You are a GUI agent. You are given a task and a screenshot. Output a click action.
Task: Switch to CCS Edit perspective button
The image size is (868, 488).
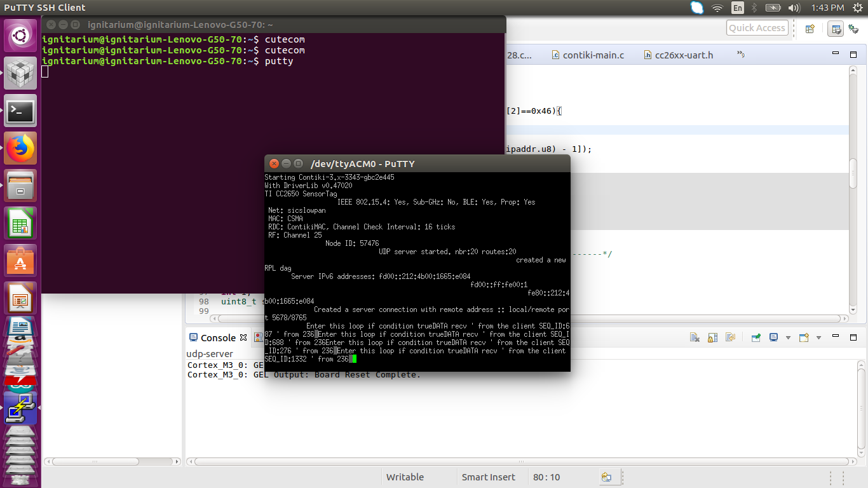pyautogui.click(x=836, y=29)
